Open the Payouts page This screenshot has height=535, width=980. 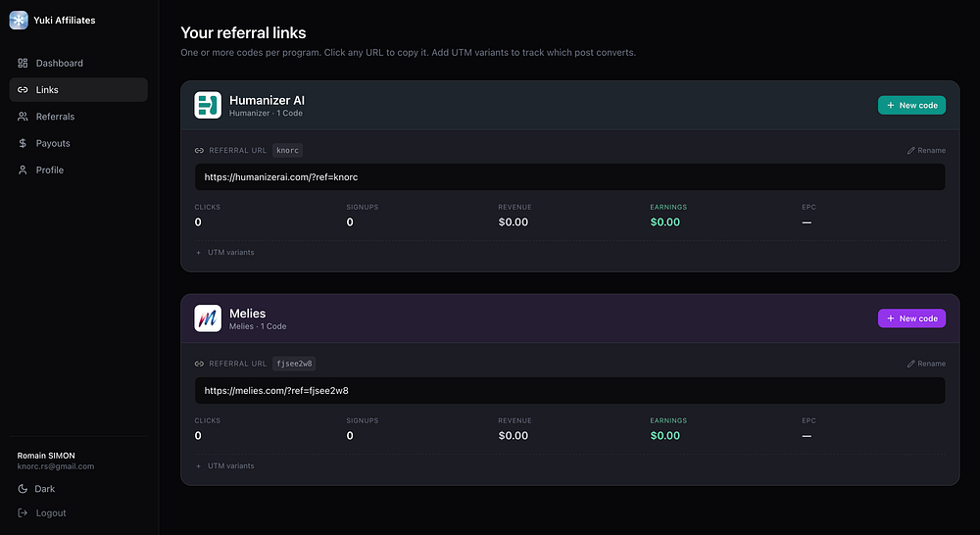(x=53, y=143)
